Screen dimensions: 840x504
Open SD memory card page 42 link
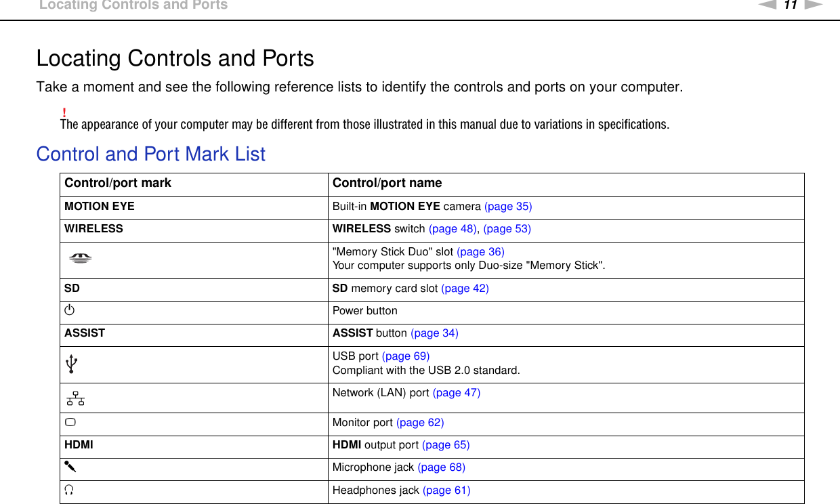pyautogui.click(x=465, y=288)
